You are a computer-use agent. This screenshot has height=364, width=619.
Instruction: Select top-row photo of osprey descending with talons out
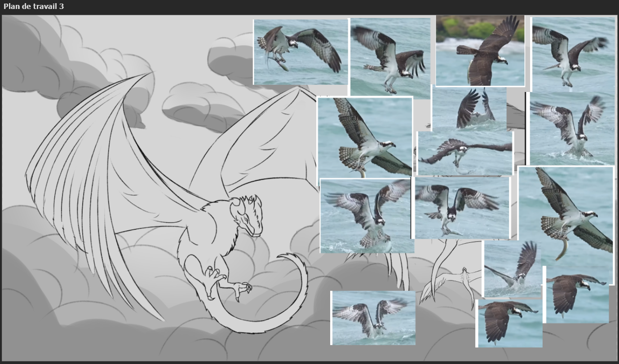tap(390, 57)
